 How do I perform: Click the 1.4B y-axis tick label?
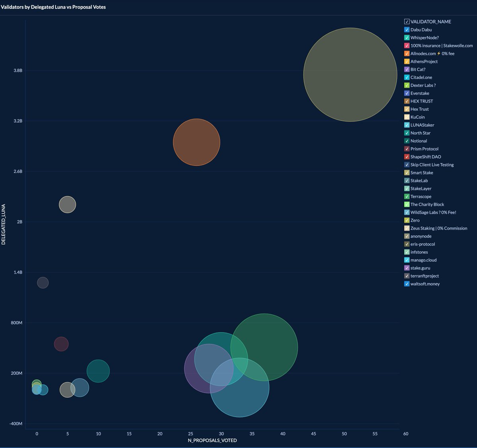pyautogui.click(x=18, y=272)
